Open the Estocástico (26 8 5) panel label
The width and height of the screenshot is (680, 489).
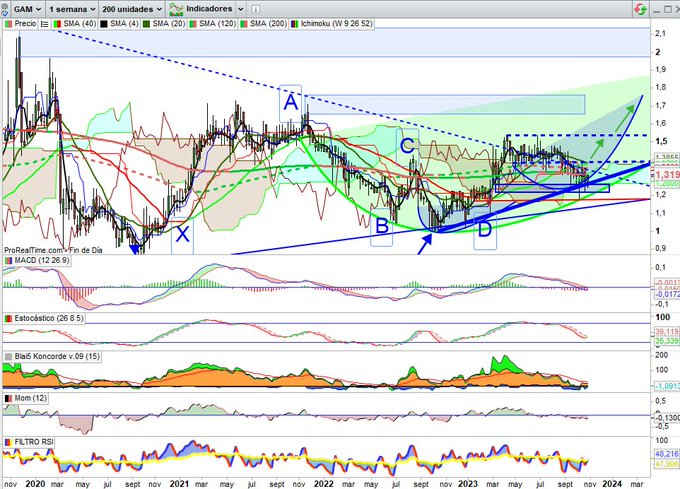49,318
